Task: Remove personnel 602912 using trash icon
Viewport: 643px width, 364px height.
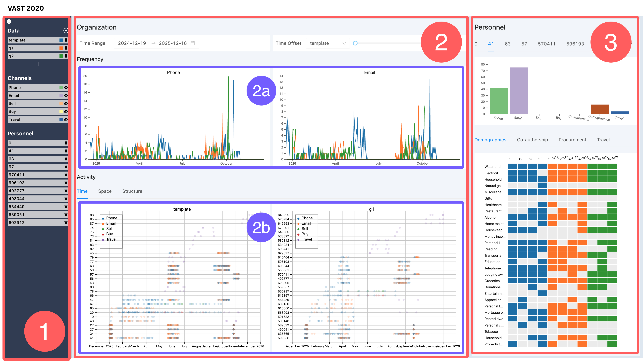Action: click(x=66, y=222)
